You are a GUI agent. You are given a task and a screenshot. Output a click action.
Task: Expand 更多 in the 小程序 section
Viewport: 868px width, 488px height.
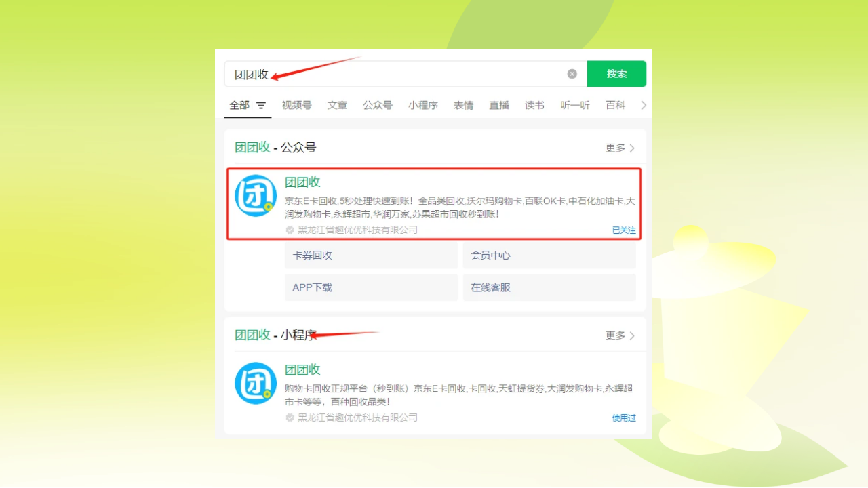pos(620,335)
